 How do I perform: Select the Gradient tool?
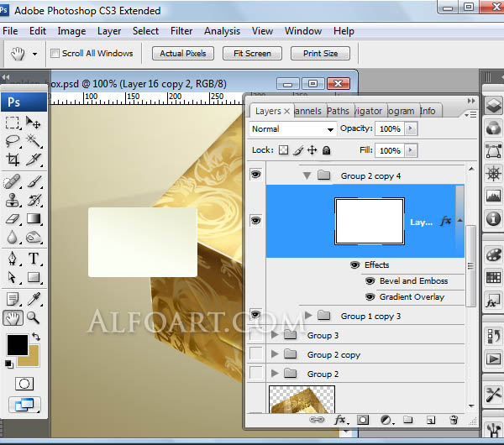pyautogui.click(x=33, y=219)
